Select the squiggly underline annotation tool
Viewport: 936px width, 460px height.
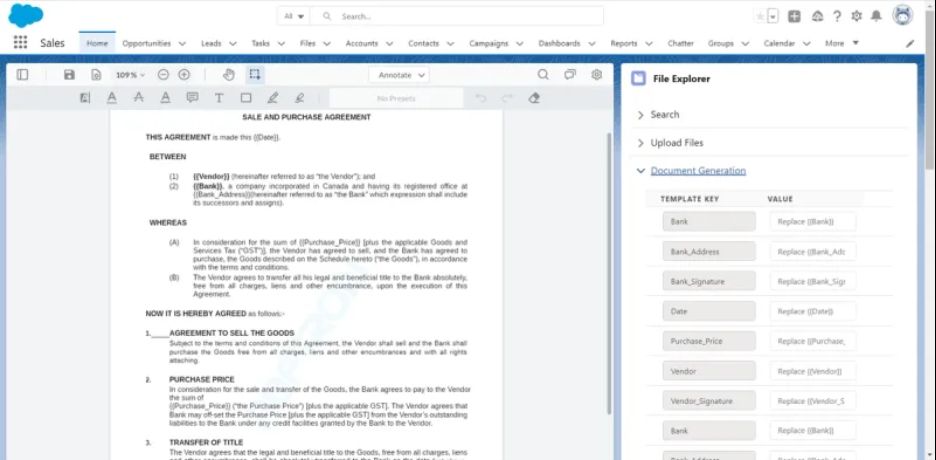(x=165, y=98)
